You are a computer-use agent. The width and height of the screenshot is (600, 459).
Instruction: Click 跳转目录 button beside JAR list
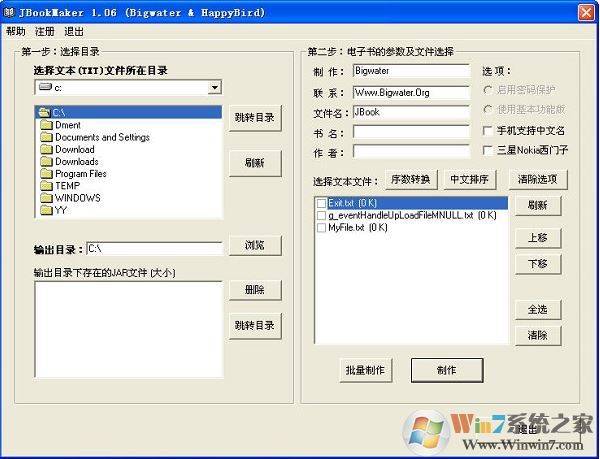255,326
